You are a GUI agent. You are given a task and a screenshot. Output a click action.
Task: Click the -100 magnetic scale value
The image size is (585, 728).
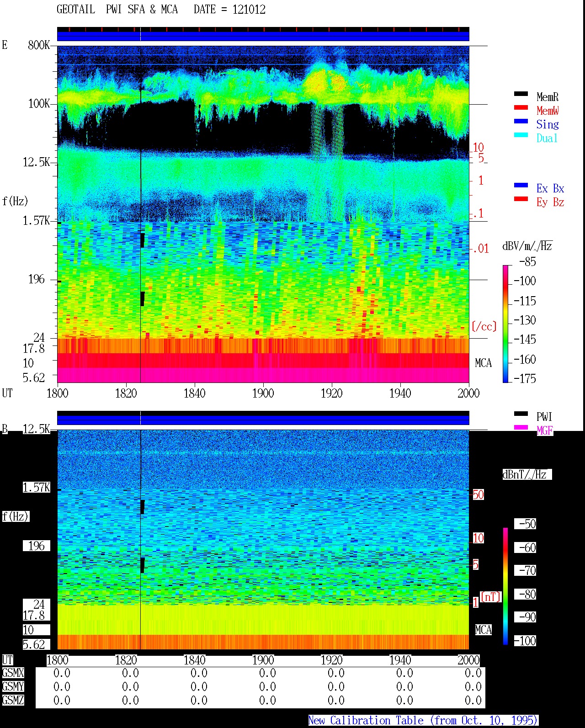pyautogui.click(x=525, y=641)
